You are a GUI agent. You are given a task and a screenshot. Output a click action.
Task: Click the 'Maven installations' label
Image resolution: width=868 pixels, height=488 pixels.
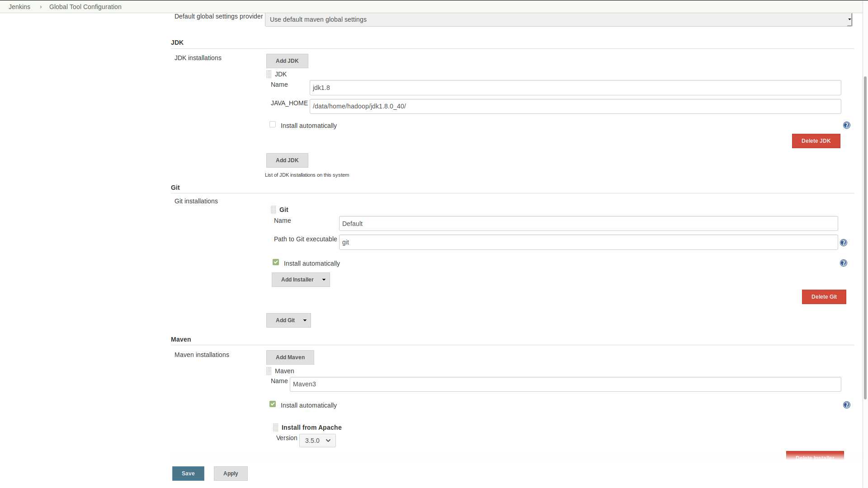tap(202, 355)
